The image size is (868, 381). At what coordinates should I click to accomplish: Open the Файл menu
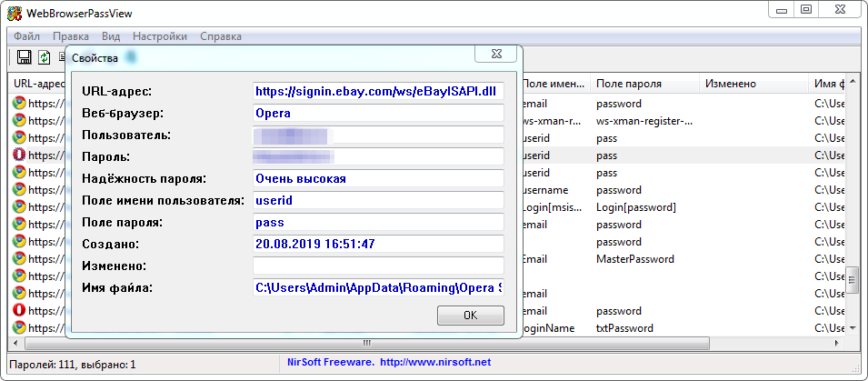tap(26, 36)
